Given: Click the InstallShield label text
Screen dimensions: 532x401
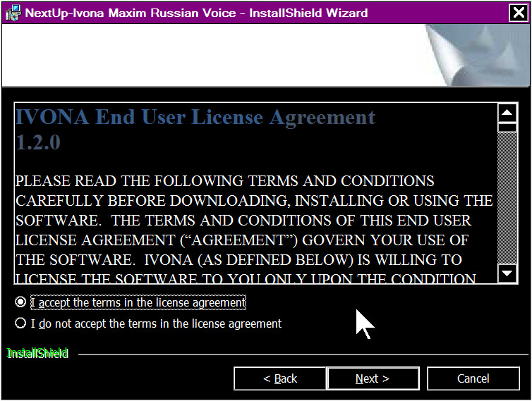Looking at the screenshot, I should coord(37,354).
